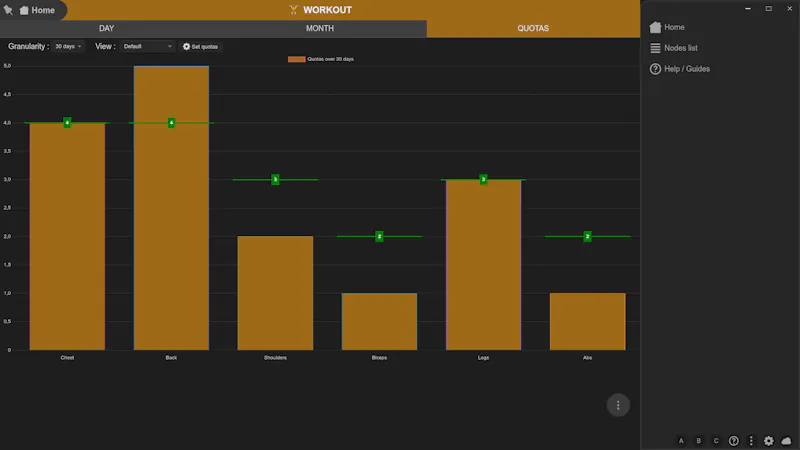
Task: Click the pin icon beside Home
Action: click(8, 10)
